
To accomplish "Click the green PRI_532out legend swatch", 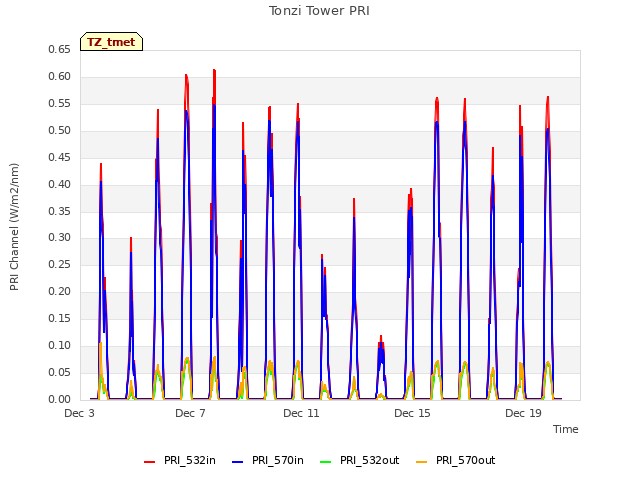I will pos(325,462).
